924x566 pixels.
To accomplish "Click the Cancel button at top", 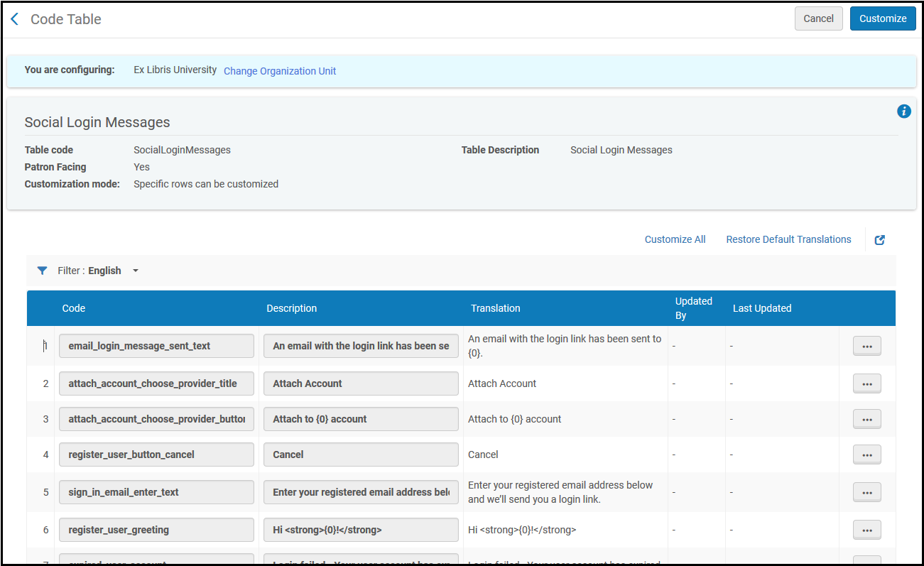I will pyautogui.click(x=818, y=18).
